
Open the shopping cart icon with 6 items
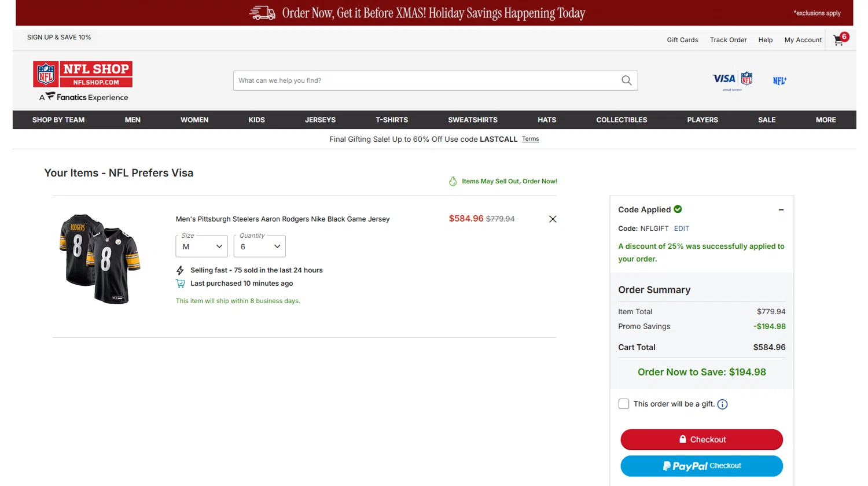840,39
